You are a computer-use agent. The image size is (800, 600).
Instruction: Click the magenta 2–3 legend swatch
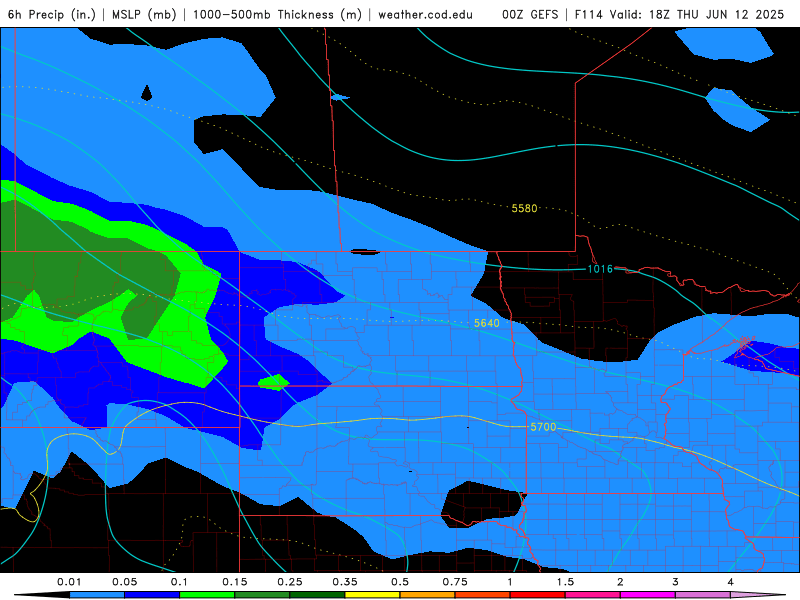(648, 595)
